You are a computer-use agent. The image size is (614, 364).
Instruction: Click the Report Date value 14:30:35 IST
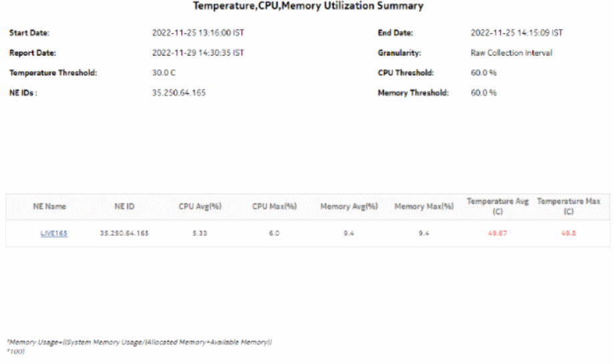pos(197,53)
